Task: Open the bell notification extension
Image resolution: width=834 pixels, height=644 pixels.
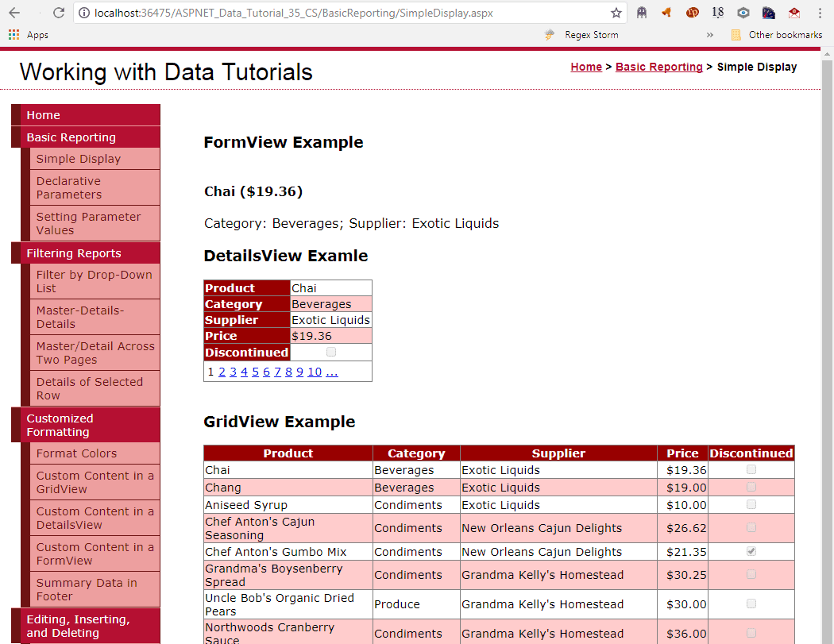Action: (667, 13)
